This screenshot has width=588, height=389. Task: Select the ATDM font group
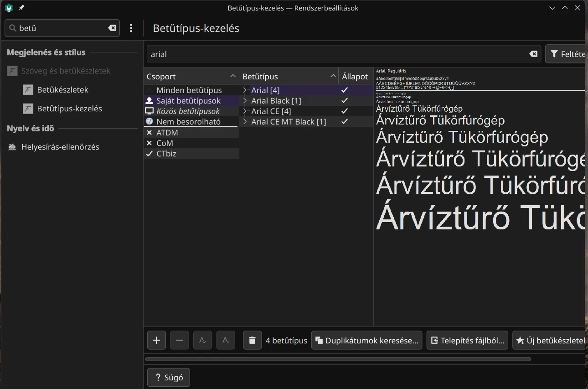191,132
